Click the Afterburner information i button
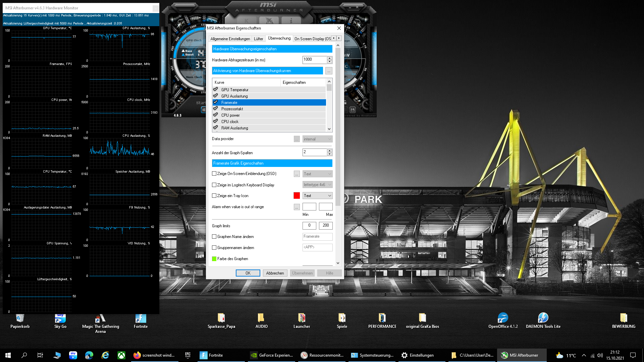 click(291, 20)
